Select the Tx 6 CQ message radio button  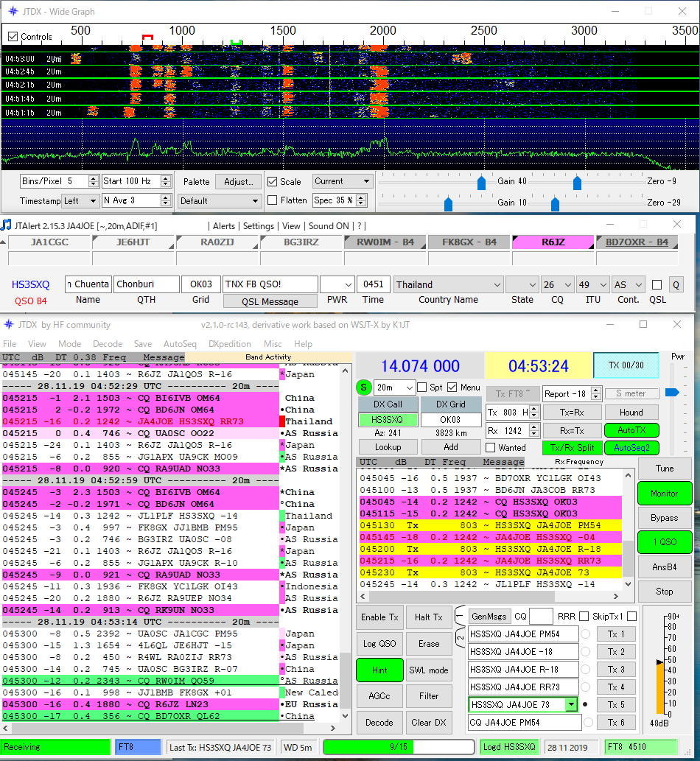tap(588, 722)
